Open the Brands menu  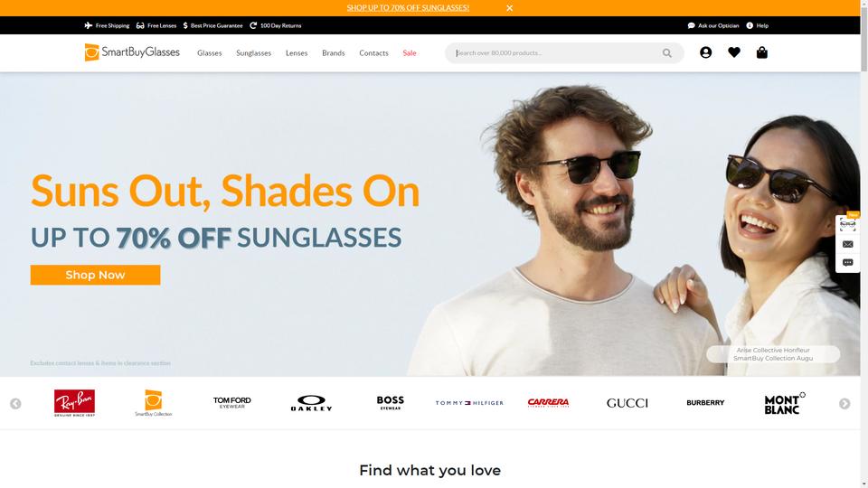point(334,53)
